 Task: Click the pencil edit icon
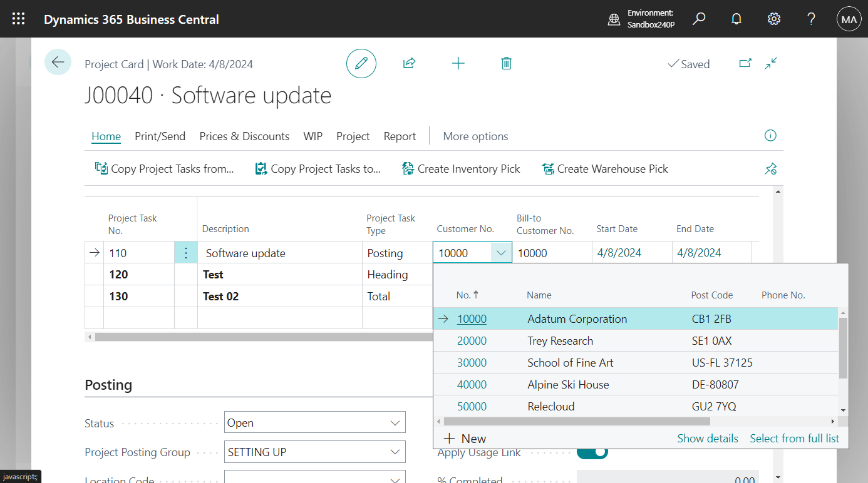click(361, 63)
